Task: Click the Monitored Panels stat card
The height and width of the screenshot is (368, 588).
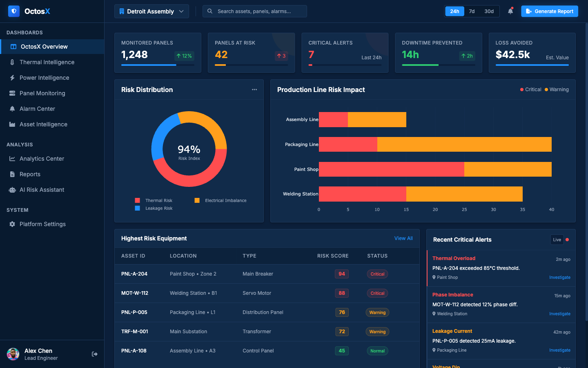Action: click(x=158, y=53)
